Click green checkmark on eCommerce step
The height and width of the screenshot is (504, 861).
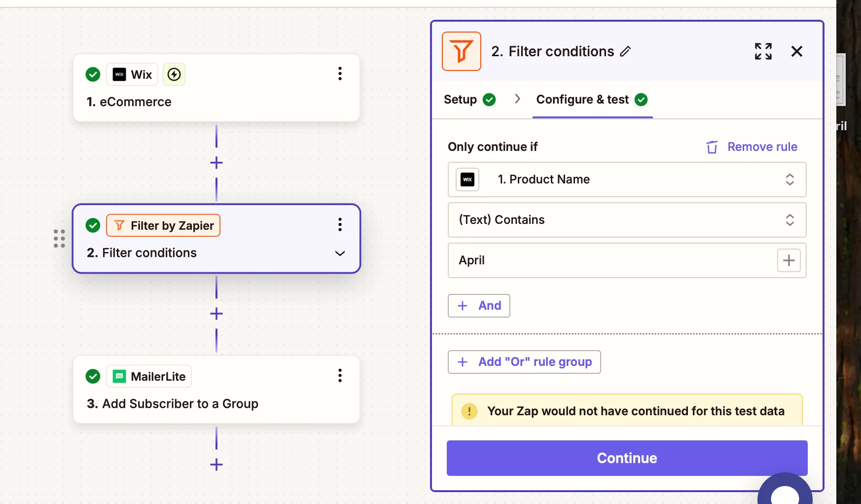[93, 74]
